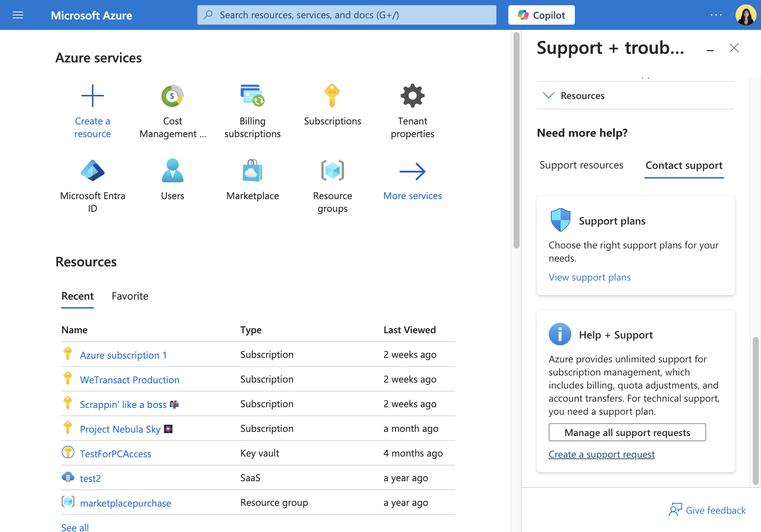Click Create a support request link
The image size is (761, 532).
(601, 454)
